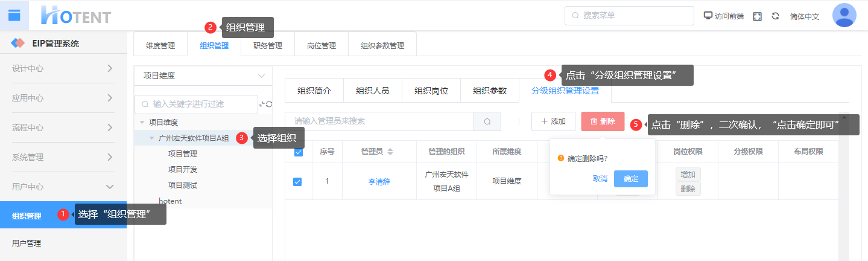868x261 pixels.
Task: Sort by the 管理员 column arrows
Action: point(390,152)
